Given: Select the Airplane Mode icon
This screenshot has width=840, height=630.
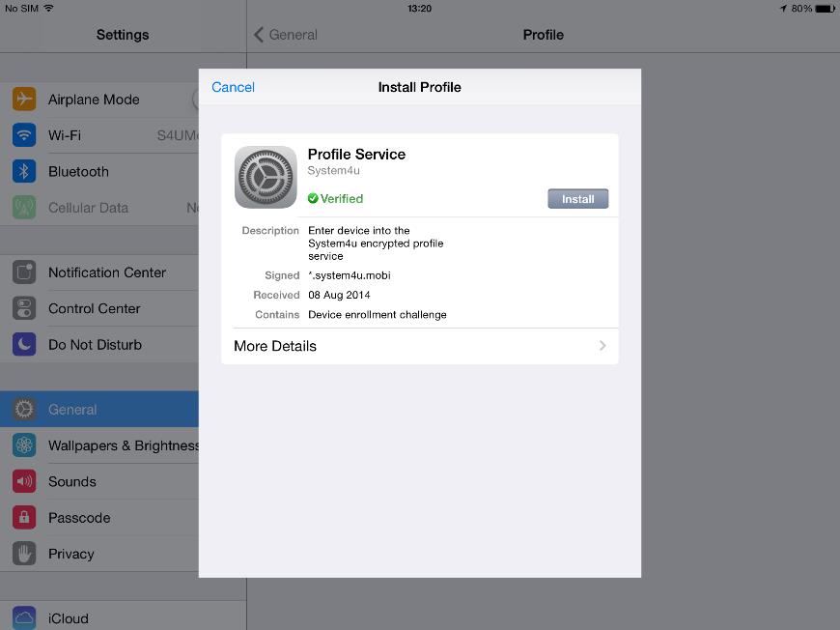Looking at the screenshot, I should tap(24, 100).
